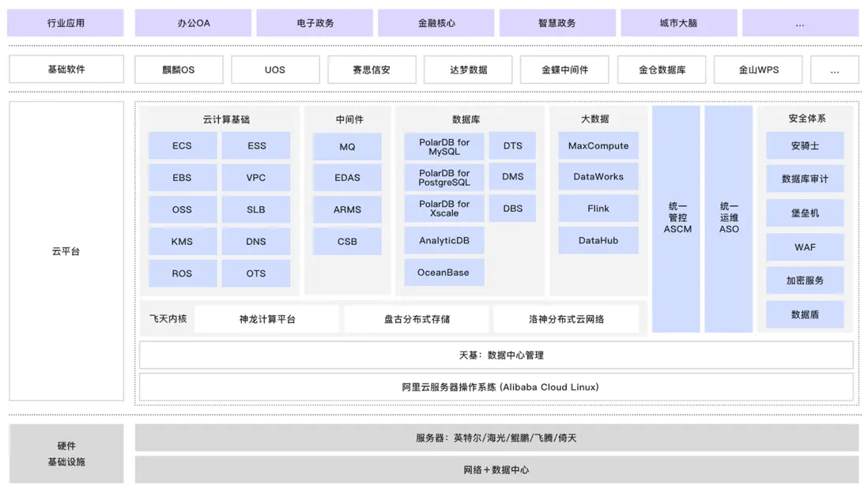Select PolarDB for Xscale block
The height and width of the screenshot is (493, 868).
(444, 208)
